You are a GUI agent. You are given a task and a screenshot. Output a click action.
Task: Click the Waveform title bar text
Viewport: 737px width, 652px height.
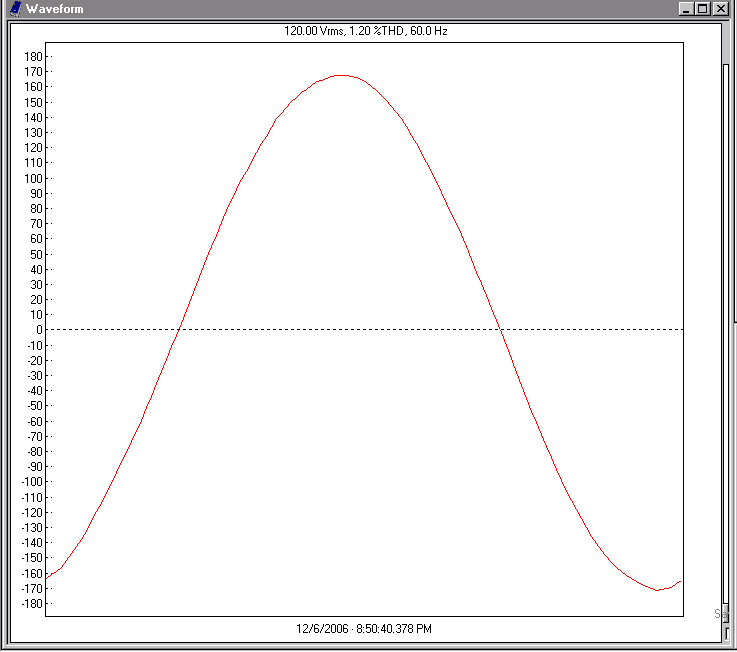[55, 9]
